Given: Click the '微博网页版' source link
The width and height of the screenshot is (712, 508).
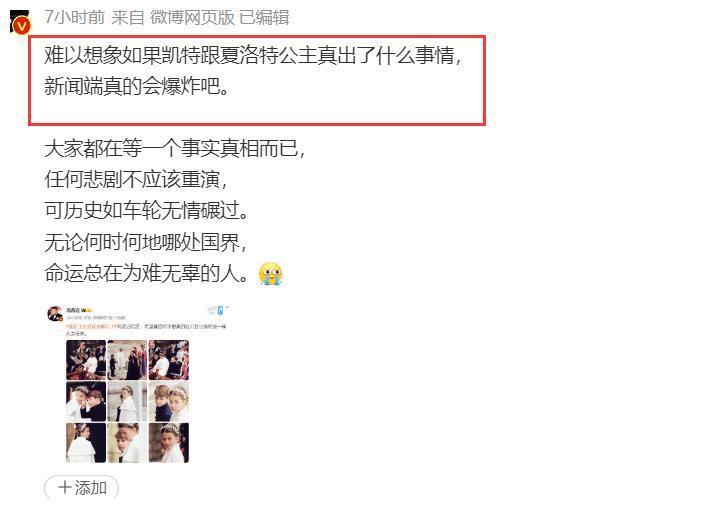Looking at the screenshot, I should (x=192, y=17).
